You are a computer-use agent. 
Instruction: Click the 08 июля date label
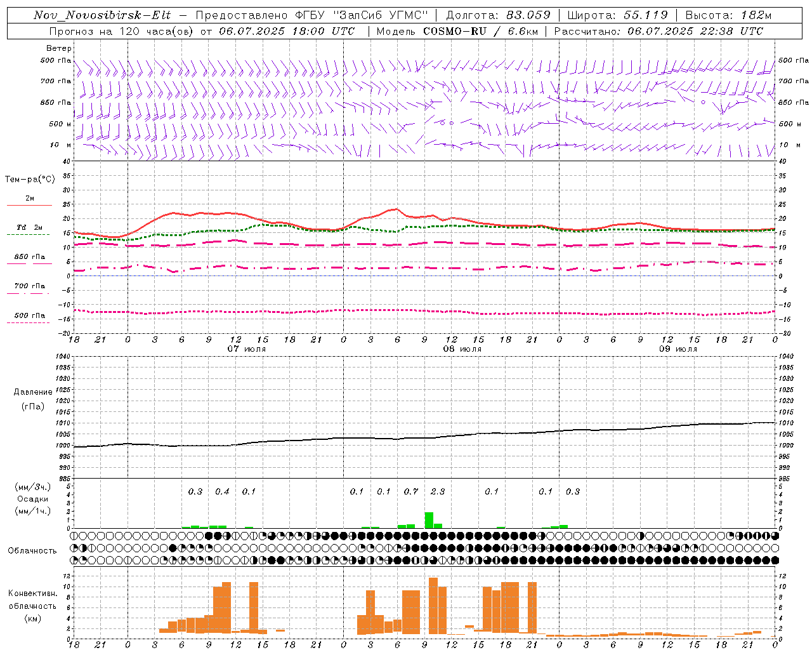pos(462,349)
